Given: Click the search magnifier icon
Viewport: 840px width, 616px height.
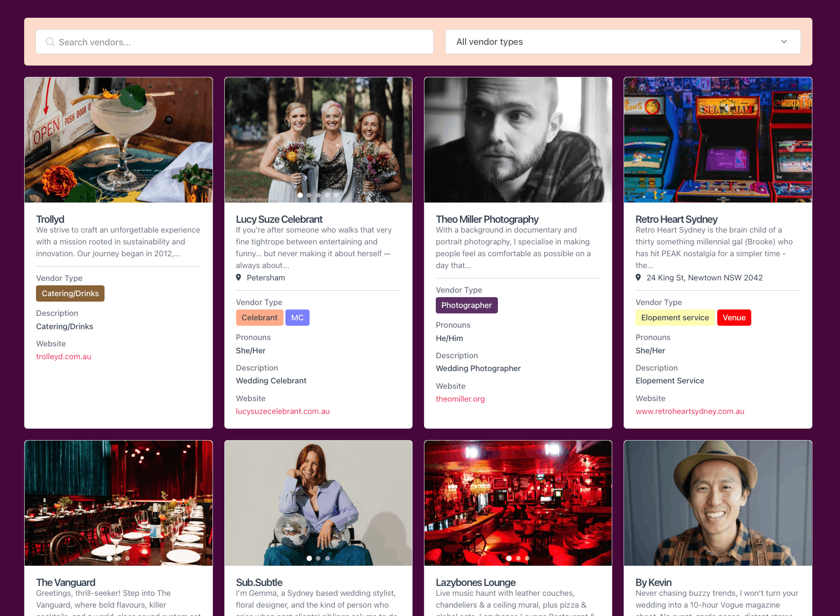Looking at the screenshot, I should [50, 42].
